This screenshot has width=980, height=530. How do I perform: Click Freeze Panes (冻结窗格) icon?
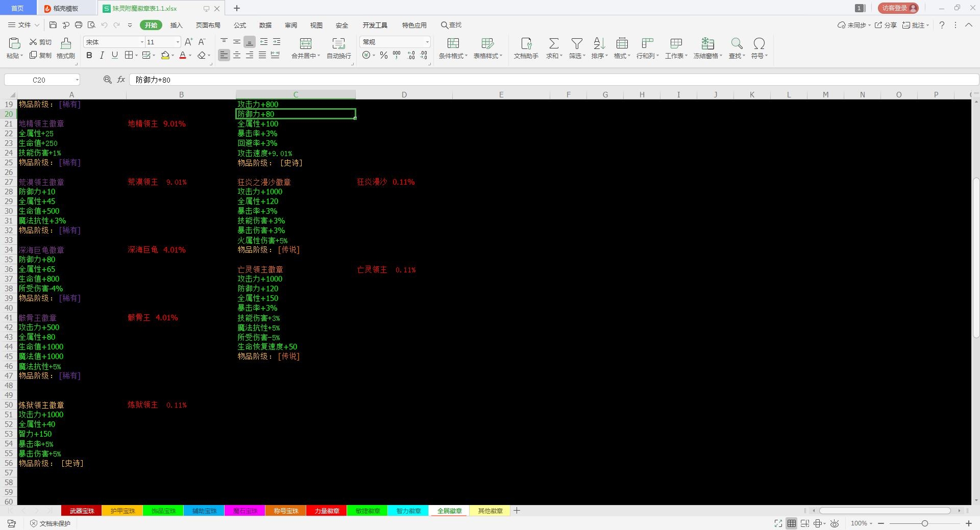pyautogui.click(x=707, y=43)
